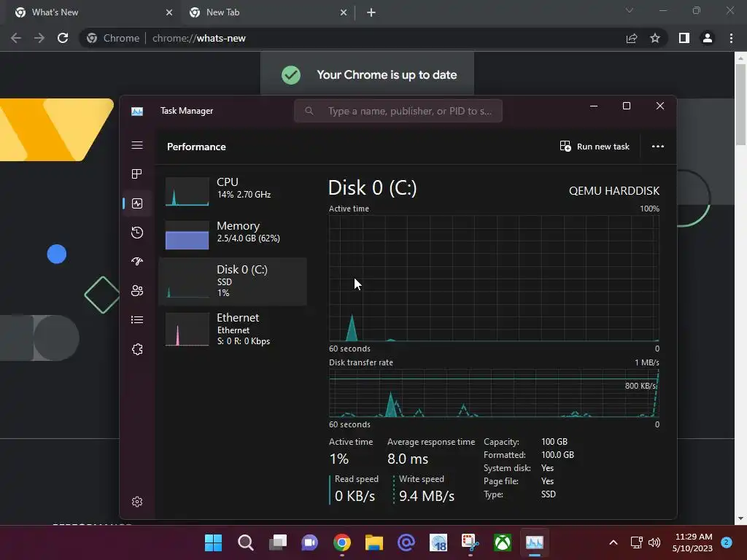
Task: Focus the Task Manager search box
Action: point(398,111)
